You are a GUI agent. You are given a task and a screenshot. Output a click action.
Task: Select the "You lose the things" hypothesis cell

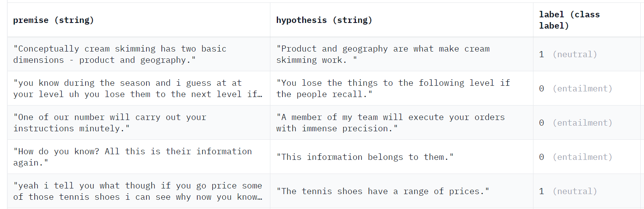coord(393,89)
